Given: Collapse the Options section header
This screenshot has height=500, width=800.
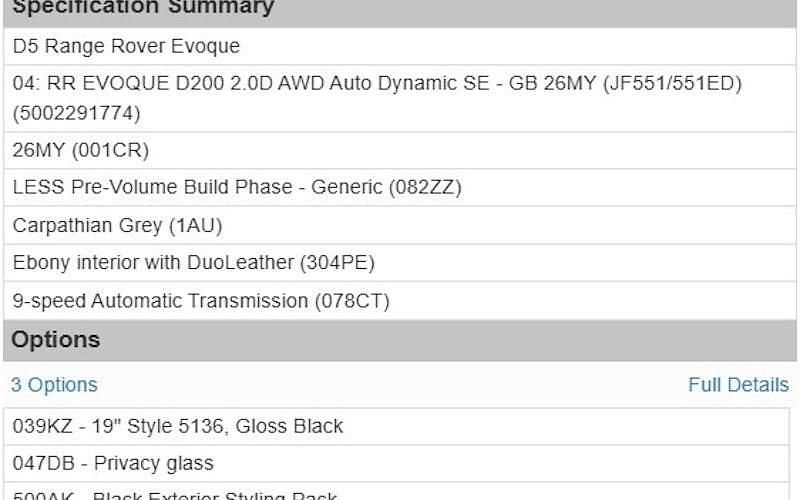Looking at the screenshot, I should pyautogui.click(x=56, y=340).
